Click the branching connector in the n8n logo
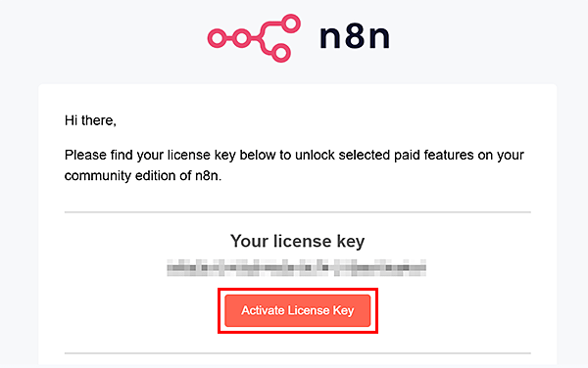588x368 pixels. coord(266,38)
